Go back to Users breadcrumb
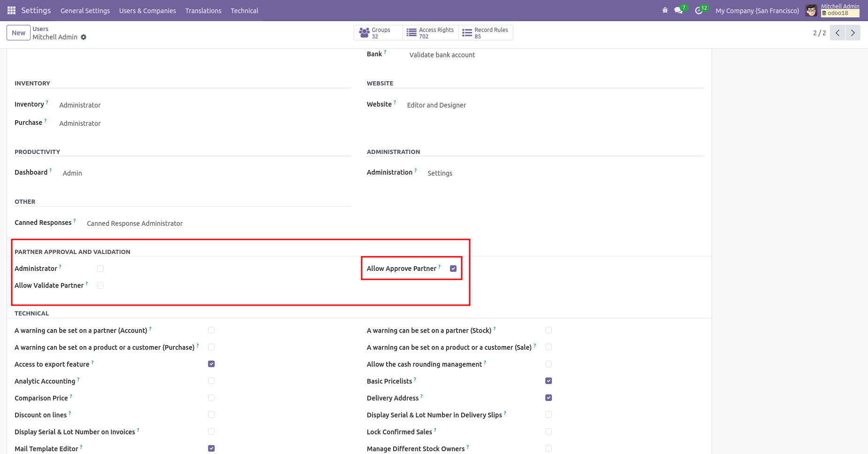 pos(40,29)
